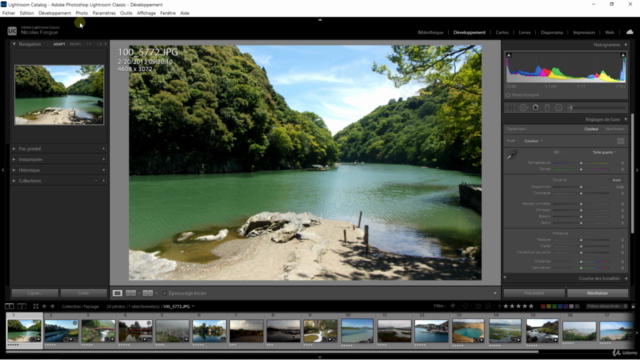This screenshot has height=360, width=640.
Task: Switch to the Diaporama module
Action: click(552, 32)
